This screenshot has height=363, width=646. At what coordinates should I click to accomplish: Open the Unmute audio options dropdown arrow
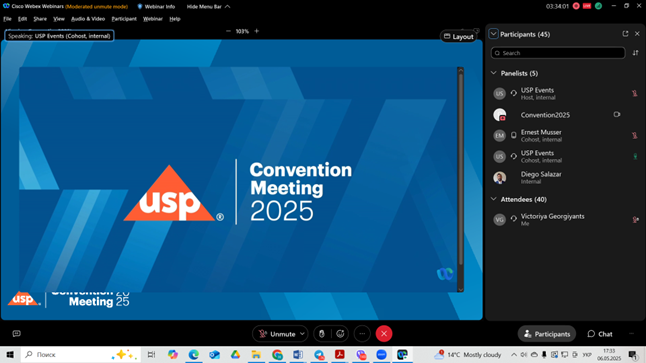click(x=302, y=334)
